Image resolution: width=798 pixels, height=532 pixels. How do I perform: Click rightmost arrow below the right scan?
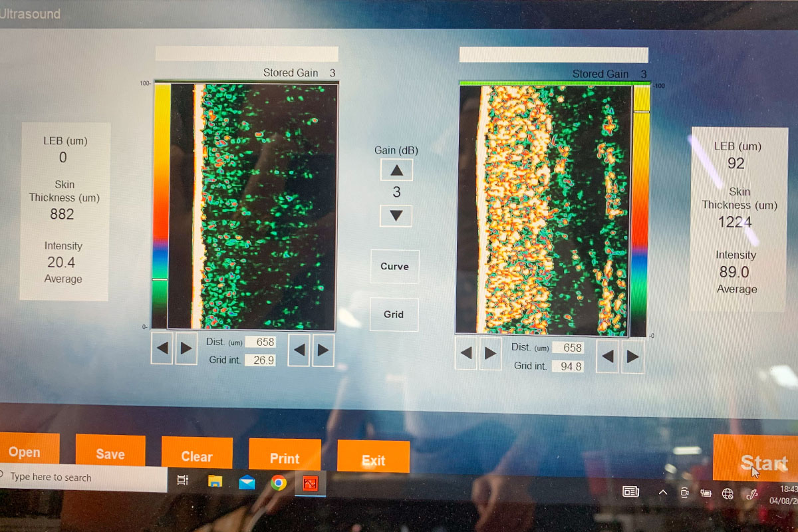(632, 356)
